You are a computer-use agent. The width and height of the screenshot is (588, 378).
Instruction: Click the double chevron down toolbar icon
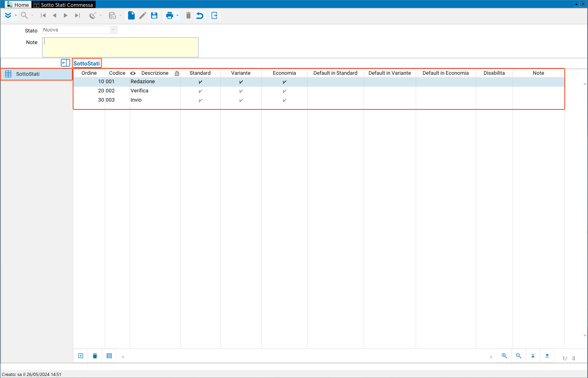[8, 15]
